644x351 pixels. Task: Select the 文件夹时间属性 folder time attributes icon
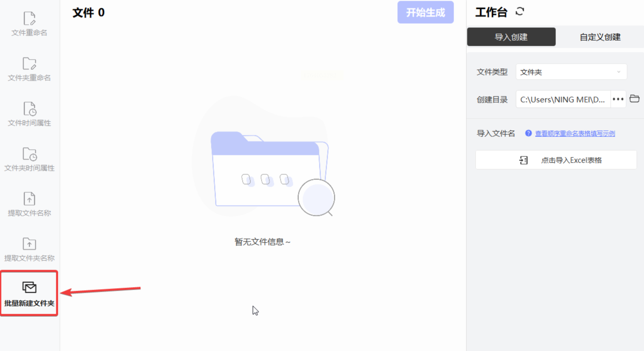click(x=29, y=154)
